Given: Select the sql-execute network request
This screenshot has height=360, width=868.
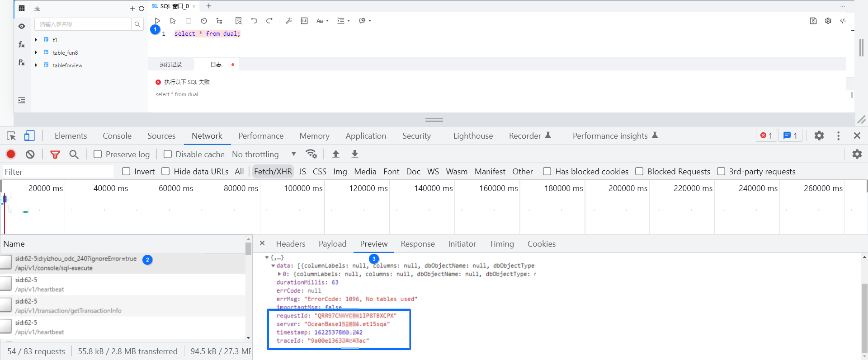Looking at the screenshot, I should click(x=76, y=263).
